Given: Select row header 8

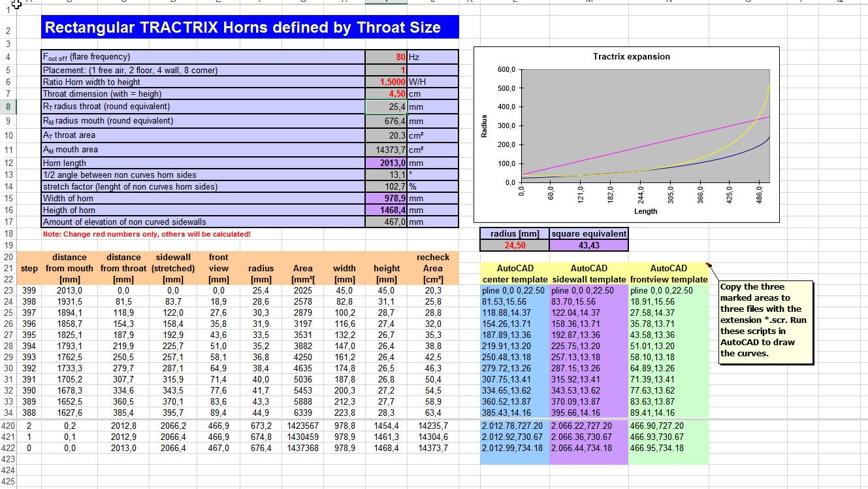Looking at the screenshot, I should (8, 107).
